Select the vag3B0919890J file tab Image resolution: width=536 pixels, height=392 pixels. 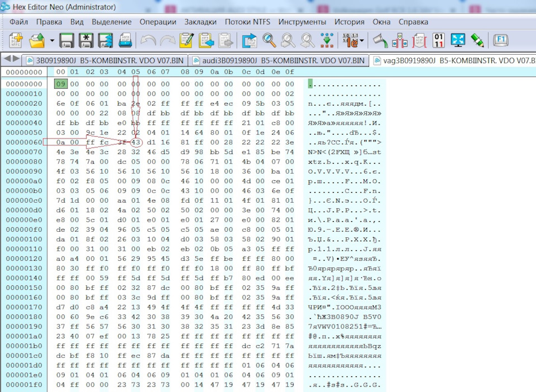454,60
